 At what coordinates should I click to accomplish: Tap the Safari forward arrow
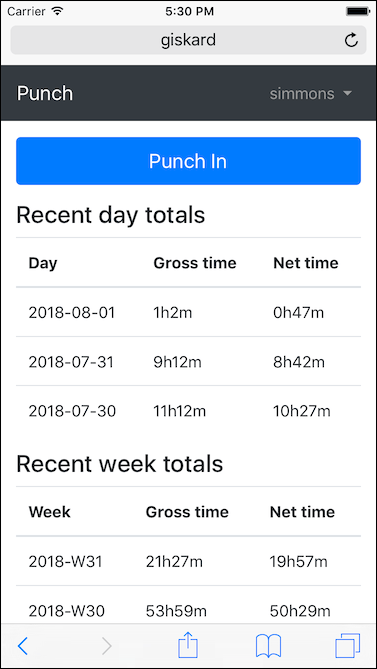[x=107, y=646]
